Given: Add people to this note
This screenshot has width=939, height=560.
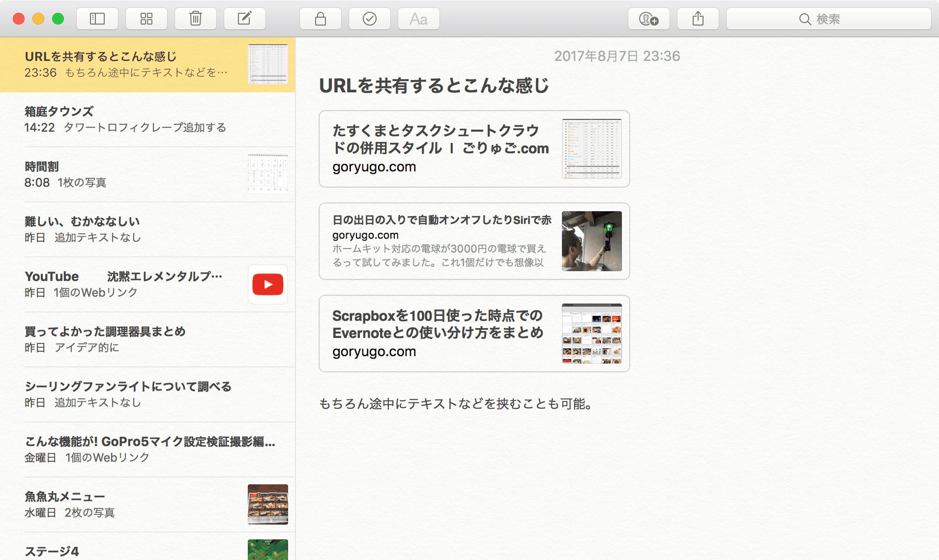Looking at the screenshot, I should 648,19.
